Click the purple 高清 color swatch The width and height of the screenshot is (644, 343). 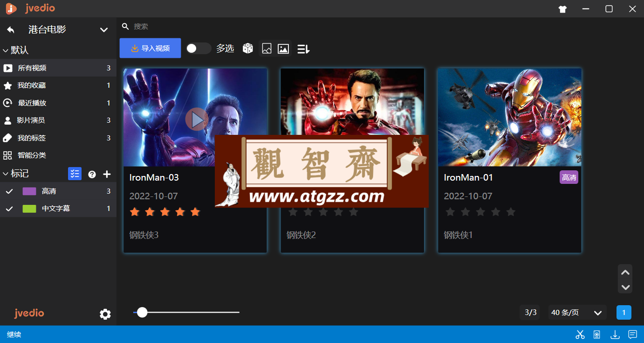(29, 191)
